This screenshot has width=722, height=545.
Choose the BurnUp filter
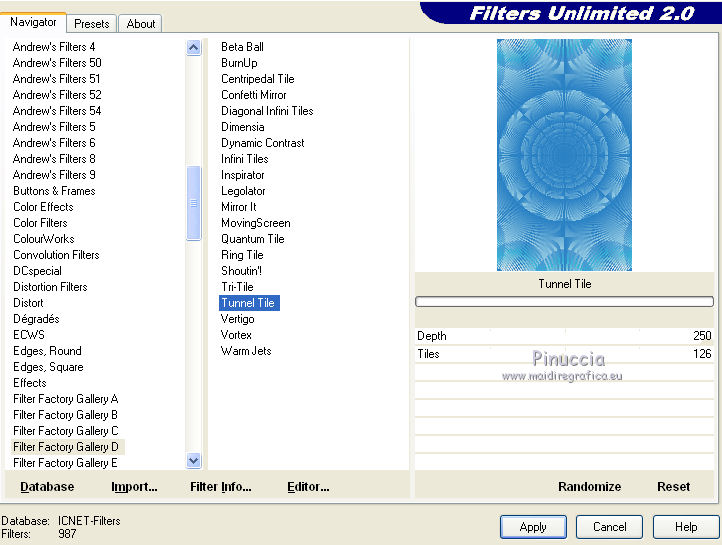pyautogui.click(x=239, y=63)
